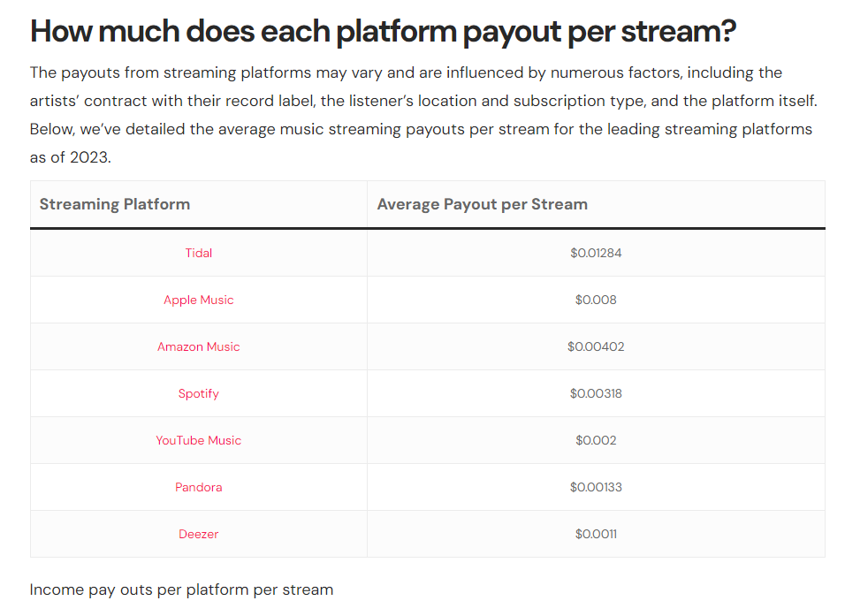The width and height of the screenshot is (845, 616).
Task: Click the payout per stream page heading
Action: click(383, 31)
